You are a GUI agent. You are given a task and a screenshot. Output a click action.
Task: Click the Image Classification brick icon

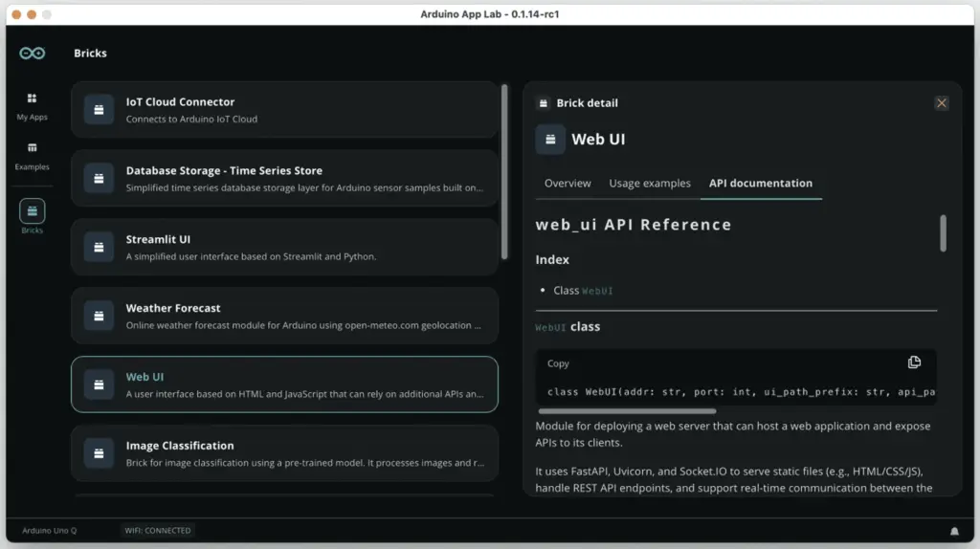coord(99,453)
